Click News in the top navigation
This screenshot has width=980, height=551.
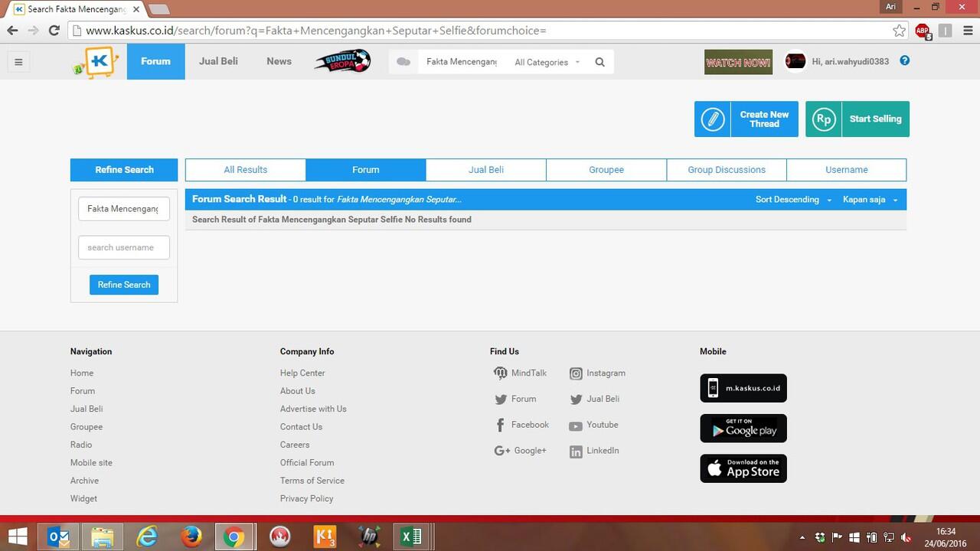click(x=279, y=61)
